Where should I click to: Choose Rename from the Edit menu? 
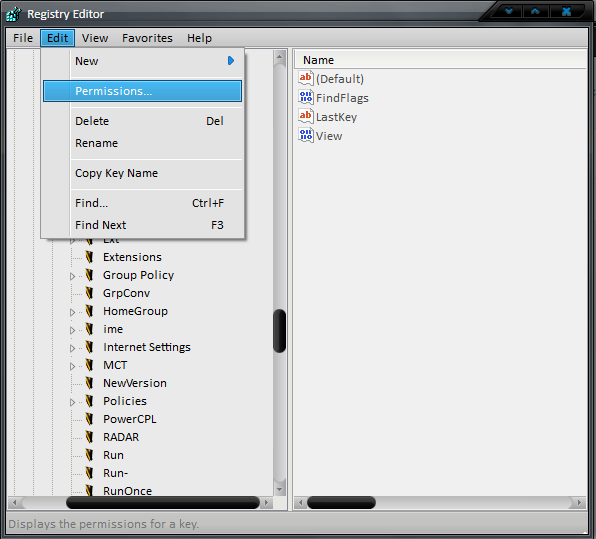pyautogui.click(x=142, y=143)
